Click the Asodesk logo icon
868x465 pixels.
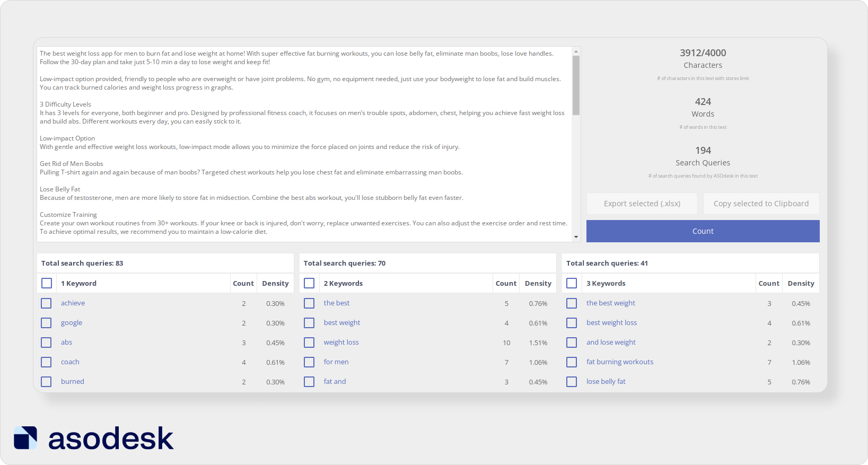(25, 438)
